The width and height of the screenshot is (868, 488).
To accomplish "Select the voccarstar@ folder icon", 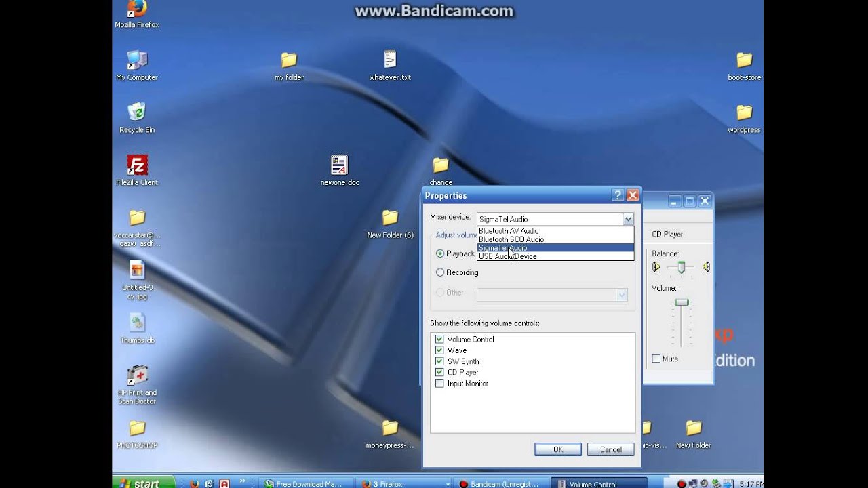I will (137, 228).
